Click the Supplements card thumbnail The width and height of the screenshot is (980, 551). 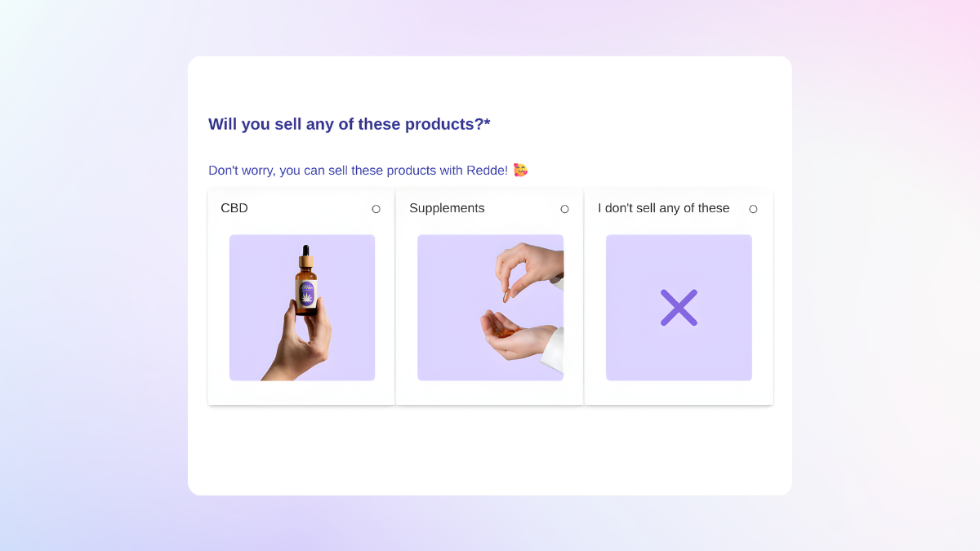point(490,308)
